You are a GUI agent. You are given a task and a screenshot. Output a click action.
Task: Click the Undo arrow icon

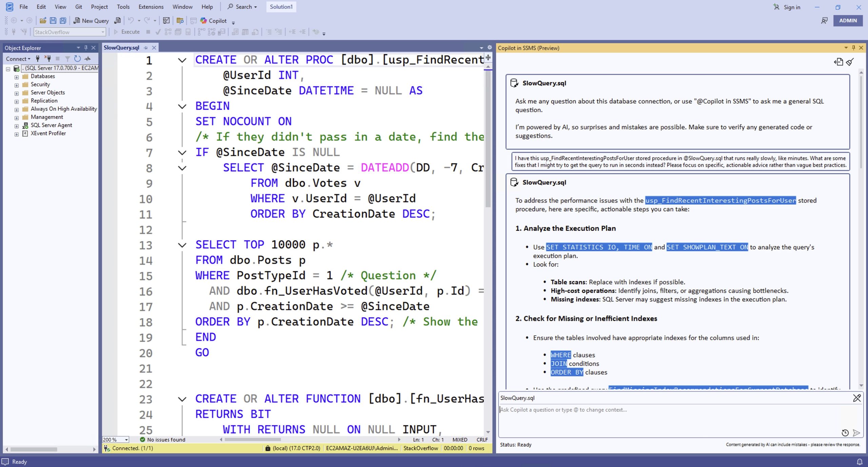pyautogui.click(x=131, y=21)
